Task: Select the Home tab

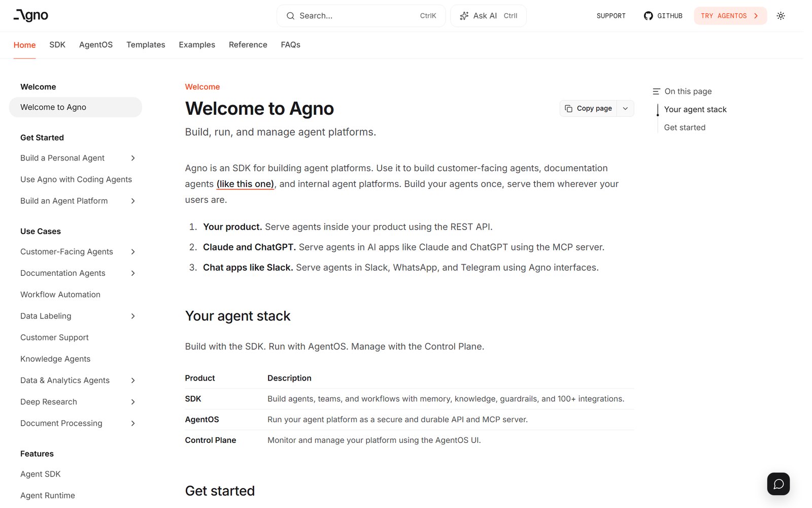Action: click(24, 45)
